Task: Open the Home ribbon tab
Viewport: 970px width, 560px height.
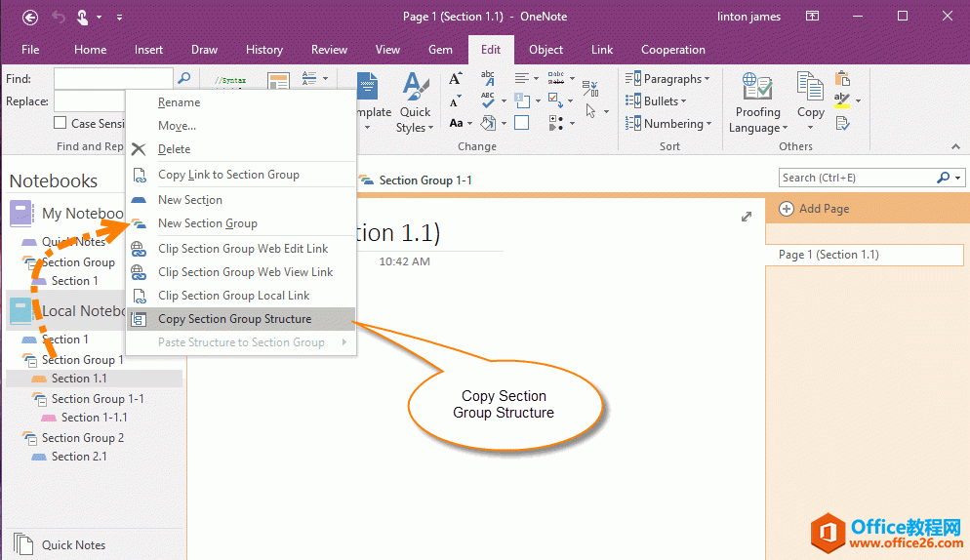Action: coord(91,50)
